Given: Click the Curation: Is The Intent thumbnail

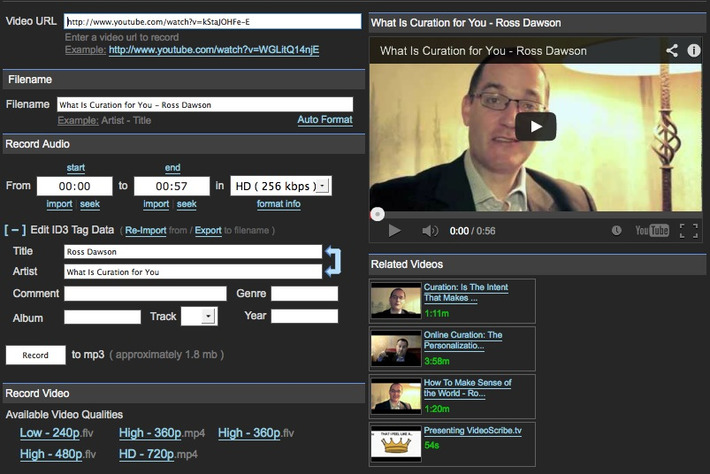Looking at the screenshot, I should click(396, 301).
